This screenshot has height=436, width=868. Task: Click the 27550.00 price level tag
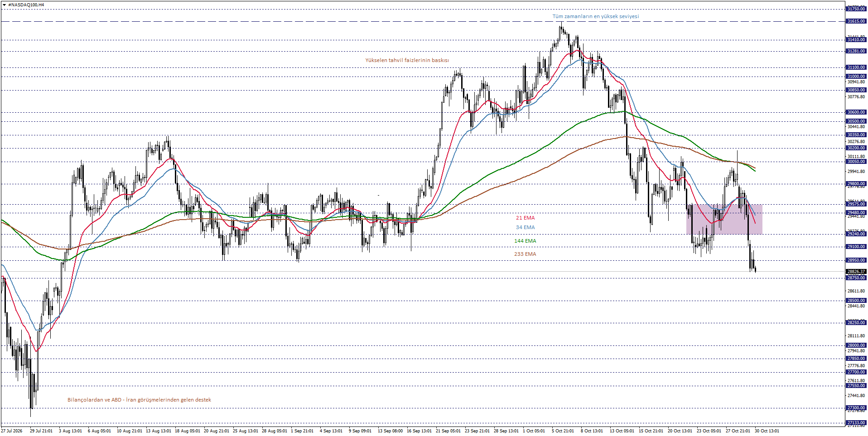pyautogui.click(x=856, y=386)
